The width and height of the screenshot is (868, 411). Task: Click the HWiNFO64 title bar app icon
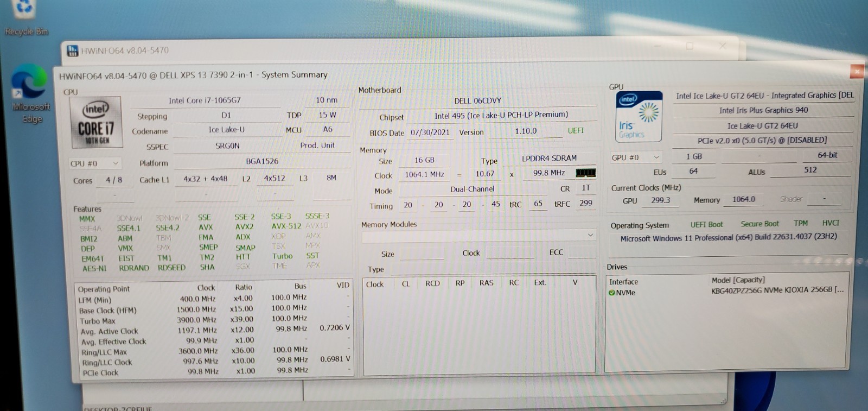[72, 50]
